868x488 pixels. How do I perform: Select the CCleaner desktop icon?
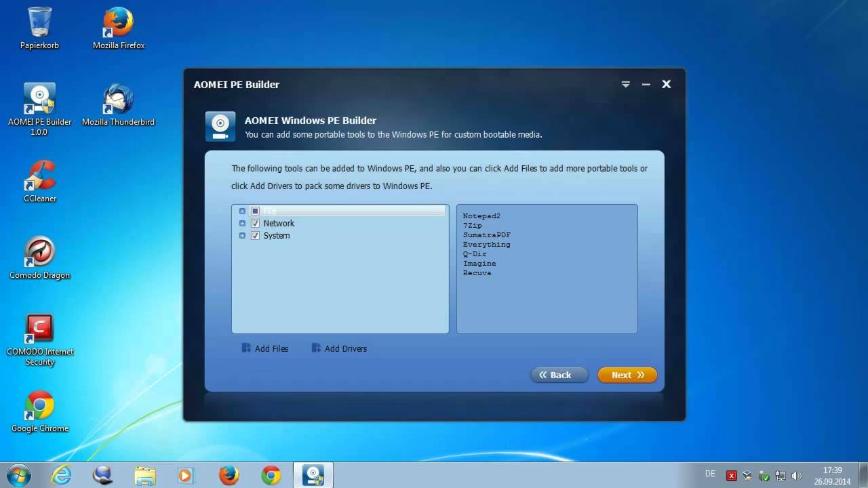39,182
